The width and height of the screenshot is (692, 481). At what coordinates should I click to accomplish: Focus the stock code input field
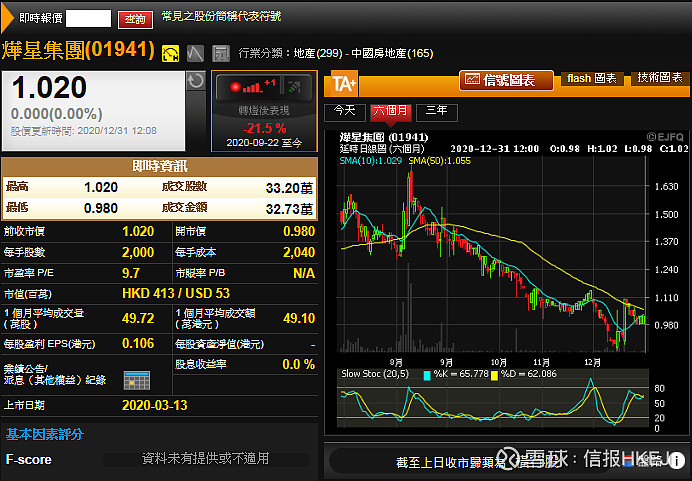coord(88,18)
